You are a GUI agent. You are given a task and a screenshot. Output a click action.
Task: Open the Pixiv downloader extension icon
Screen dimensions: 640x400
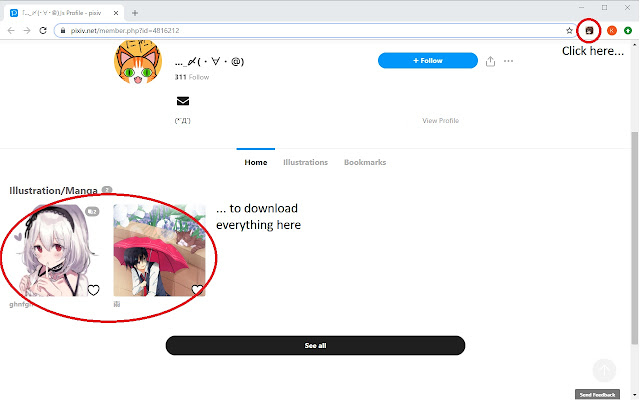click(589, 31)
